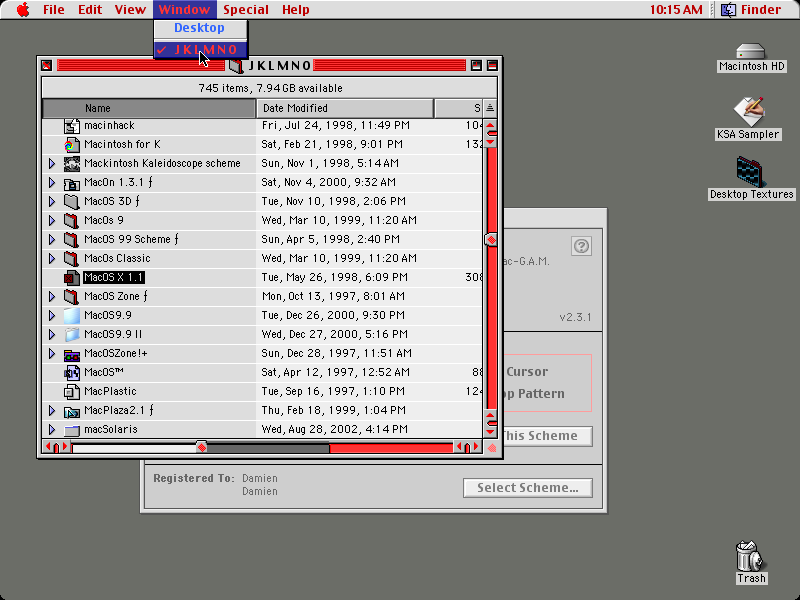Select the MacOs Classic folder icon
The image size is (800, 600).
point(71,259)
